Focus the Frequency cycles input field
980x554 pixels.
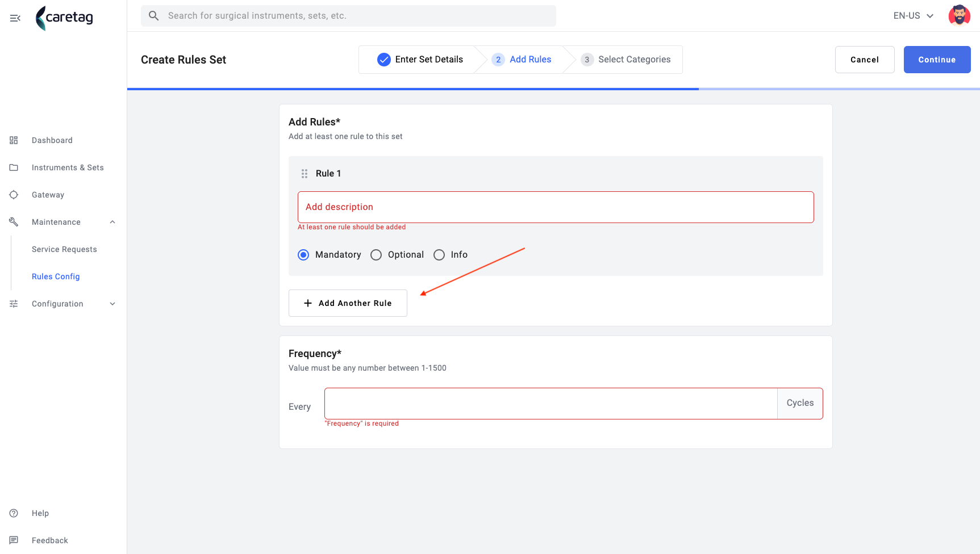pos(551,404)
